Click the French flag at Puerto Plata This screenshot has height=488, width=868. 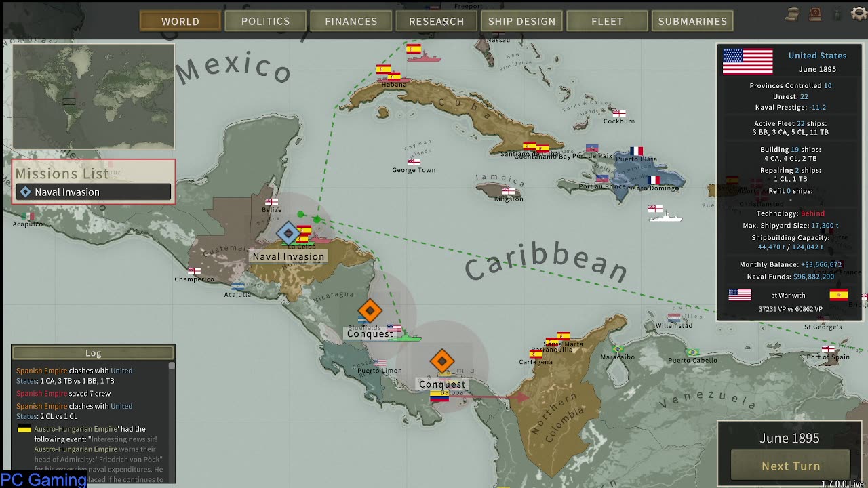[x=636, y=151]
